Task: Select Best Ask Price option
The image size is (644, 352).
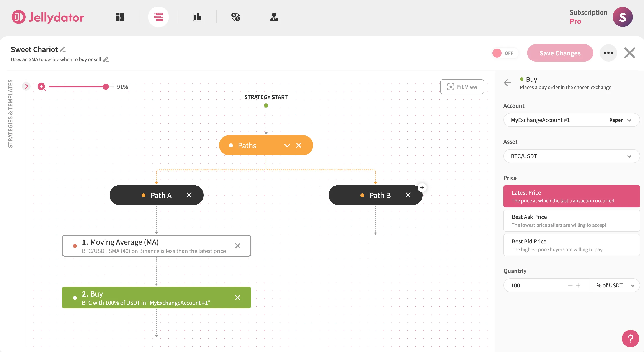Action: pos(571,220)
